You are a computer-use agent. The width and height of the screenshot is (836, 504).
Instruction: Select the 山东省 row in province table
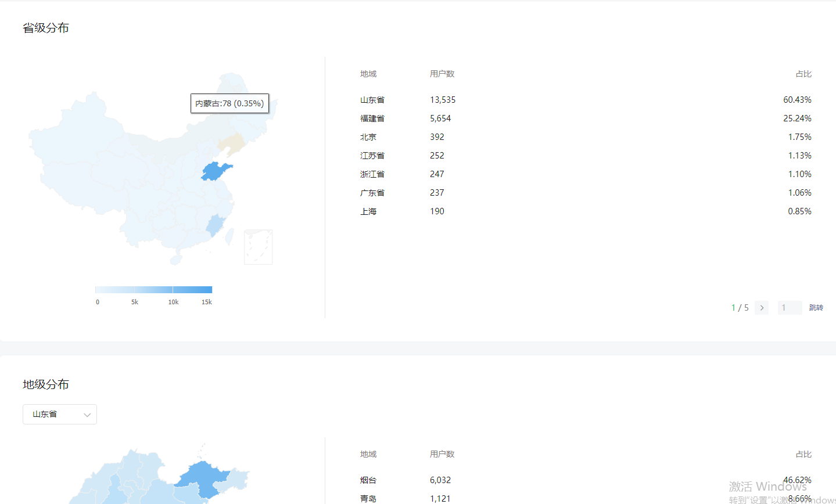(x=586, y=100)
